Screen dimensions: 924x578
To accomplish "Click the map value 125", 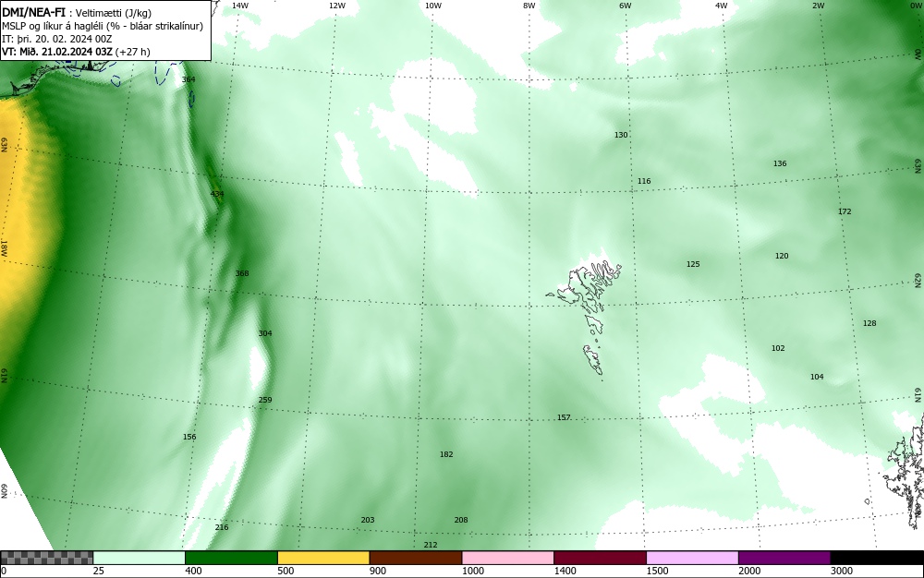I will tap(693, 264).
